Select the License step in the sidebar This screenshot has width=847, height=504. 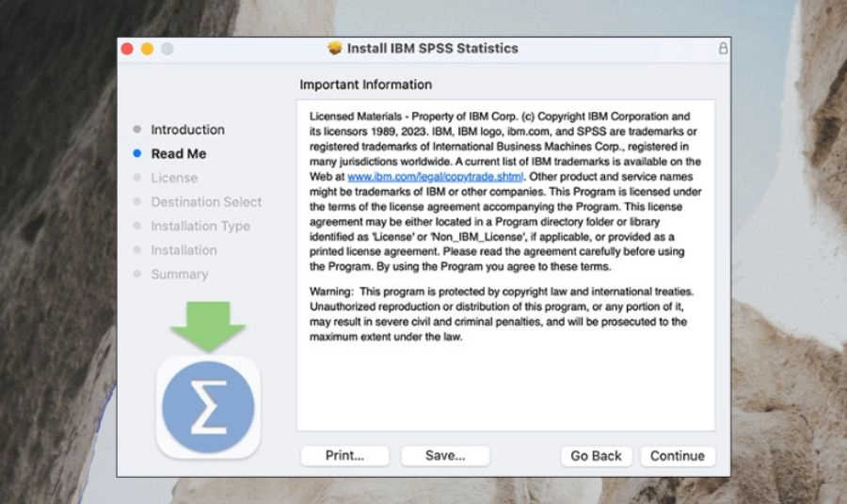(174, 178)
